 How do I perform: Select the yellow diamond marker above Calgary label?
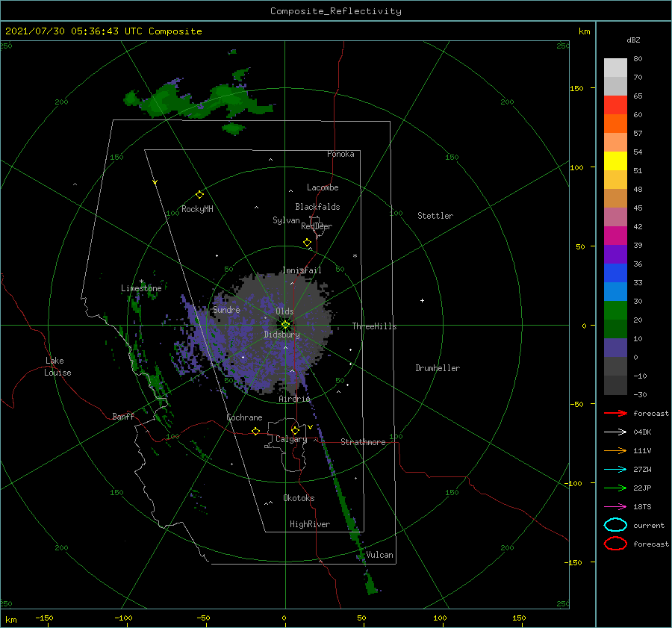[295, 430]
